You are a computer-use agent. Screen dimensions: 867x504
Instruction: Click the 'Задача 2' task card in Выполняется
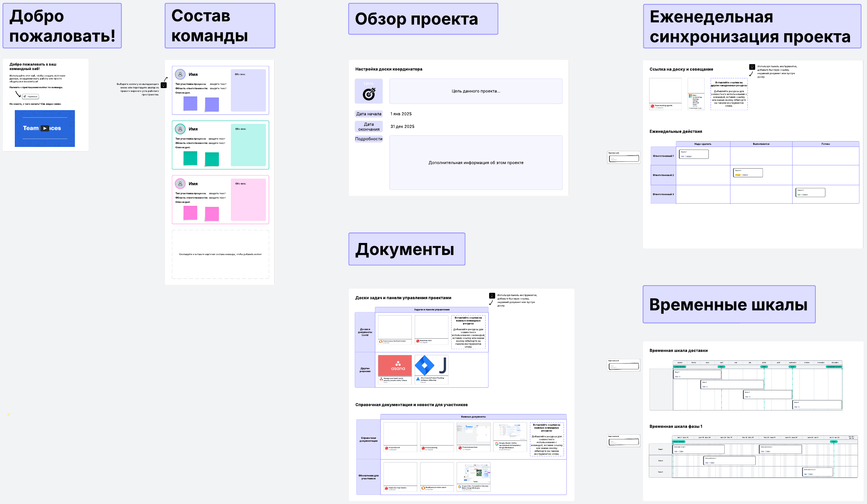coord(748,173)
